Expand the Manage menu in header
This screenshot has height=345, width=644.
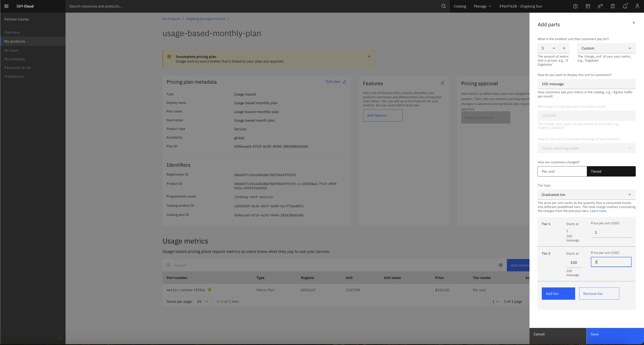click(x=482, y=6)
